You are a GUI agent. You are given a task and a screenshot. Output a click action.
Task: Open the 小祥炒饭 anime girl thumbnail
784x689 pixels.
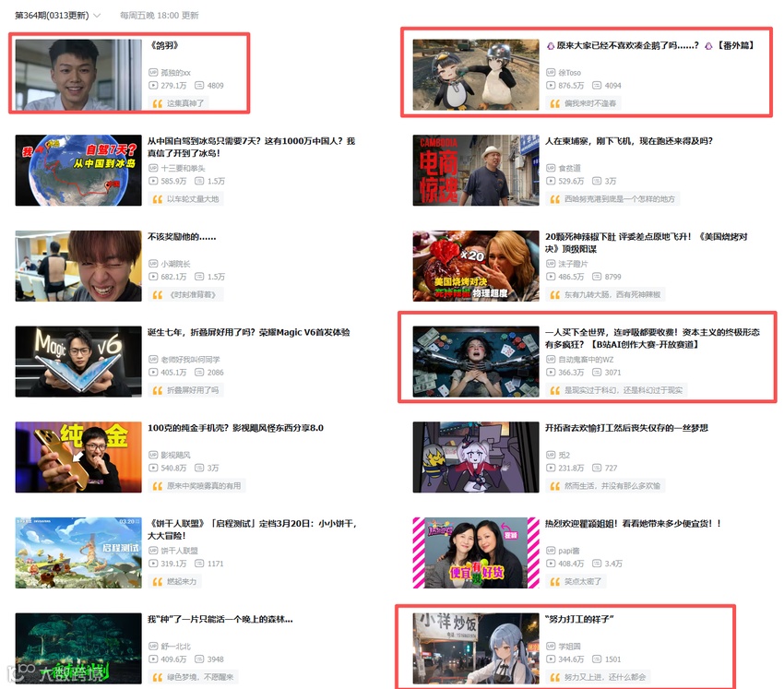(476, 648)
